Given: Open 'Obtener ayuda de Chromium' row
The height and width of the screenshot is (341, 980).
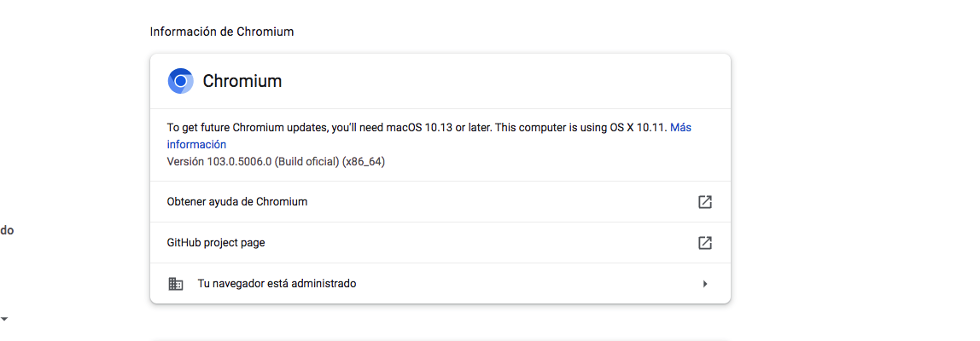Looking at the screenshot, I should [x=237, y=202].
